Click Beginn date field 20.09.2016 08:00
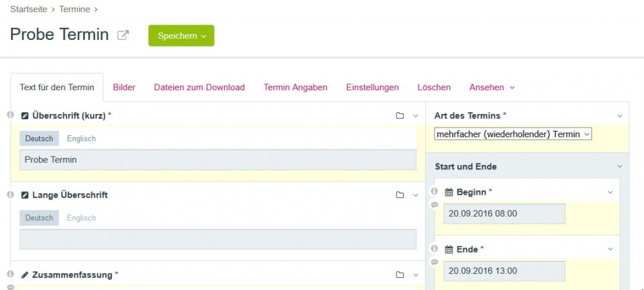 pos(504,213)
